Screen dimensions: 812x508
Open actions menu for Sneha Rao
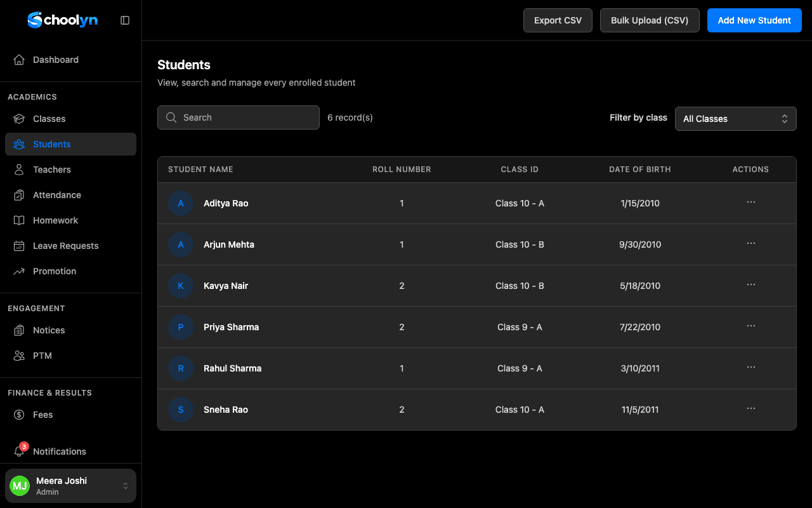(751, 408)
